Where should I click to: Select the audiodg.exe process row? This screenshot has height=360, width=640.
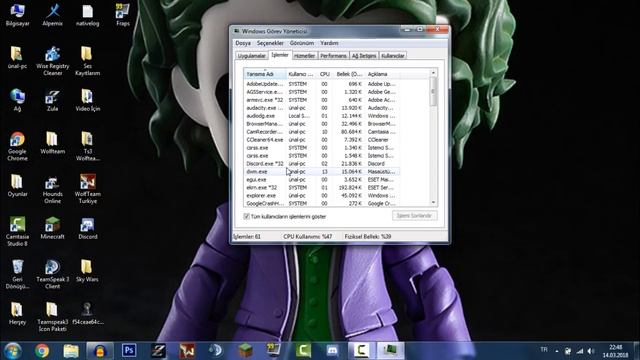322,116
